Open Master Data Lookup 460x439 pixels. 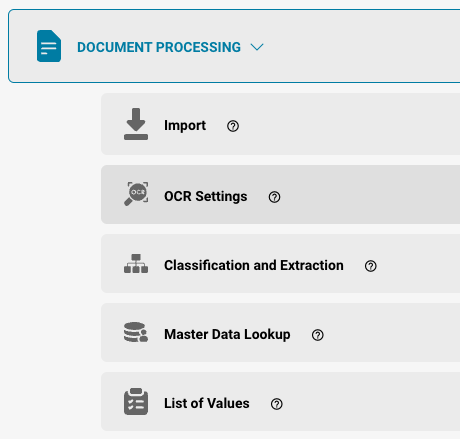tap(227, 334)
